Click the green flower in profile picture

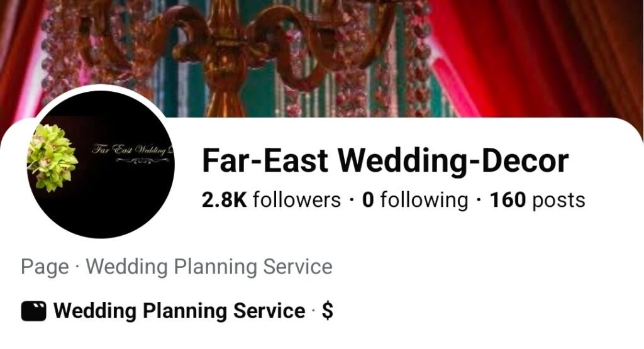[53, 158]
